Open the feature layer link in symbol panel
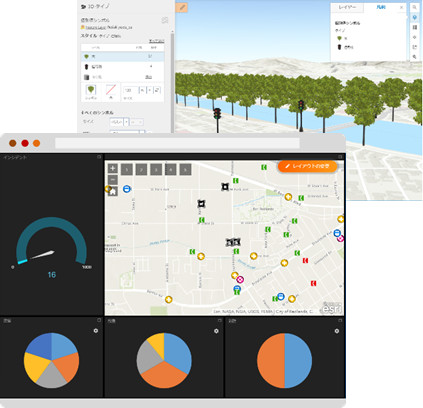 click(x=96, y=27)
